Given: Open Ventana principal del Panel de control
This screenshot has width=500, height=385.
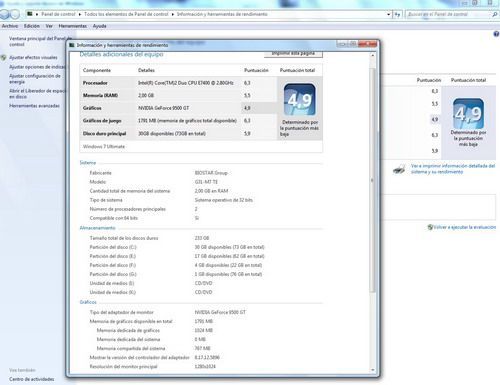Looking at the screenshot, I should point(40,41).
